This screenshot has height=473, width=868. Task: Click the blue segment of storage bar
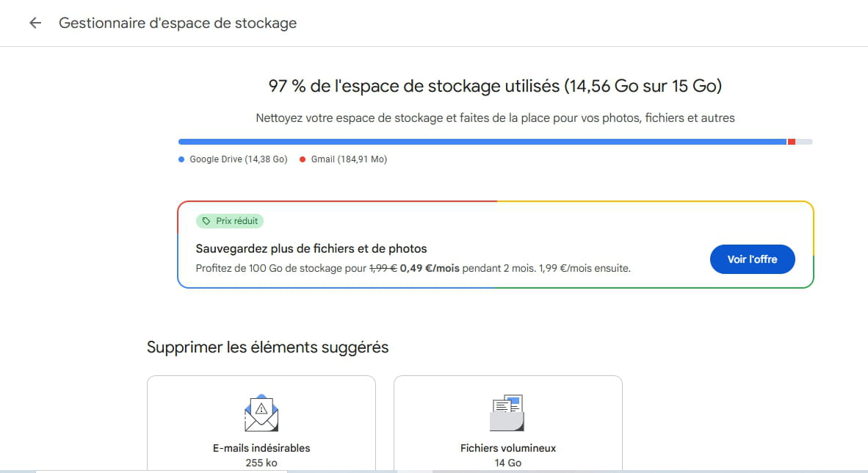point(482,142)
